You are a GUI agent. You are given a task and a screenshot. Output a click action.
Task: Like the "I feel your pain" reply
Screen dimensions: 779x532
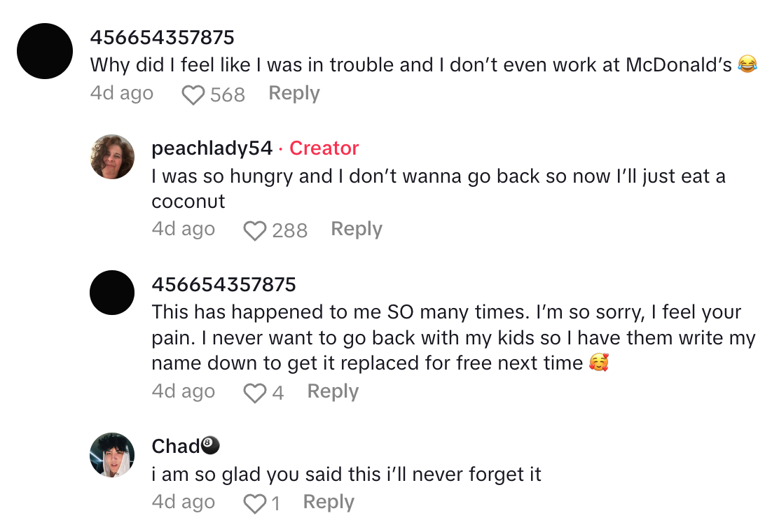click(254, 393)
